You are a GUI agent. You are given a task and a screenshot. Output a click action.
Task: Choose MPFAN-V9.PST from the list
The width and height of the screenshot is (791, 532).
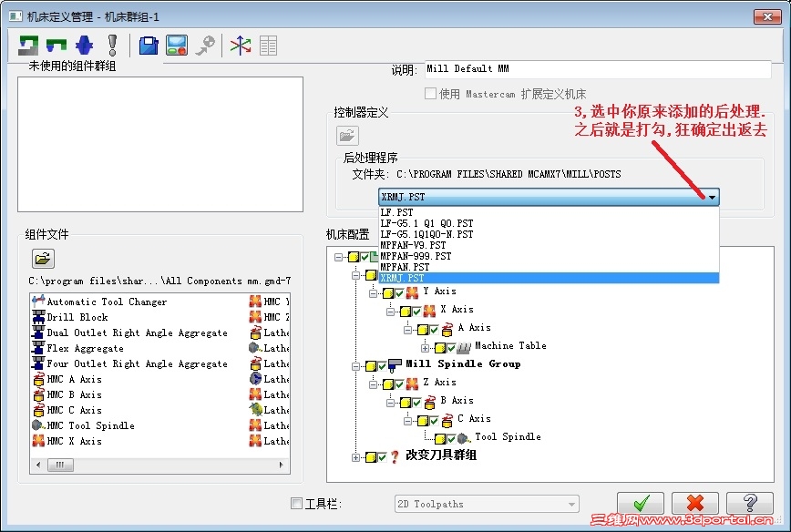pyautogui.click(x=549, y=245)
